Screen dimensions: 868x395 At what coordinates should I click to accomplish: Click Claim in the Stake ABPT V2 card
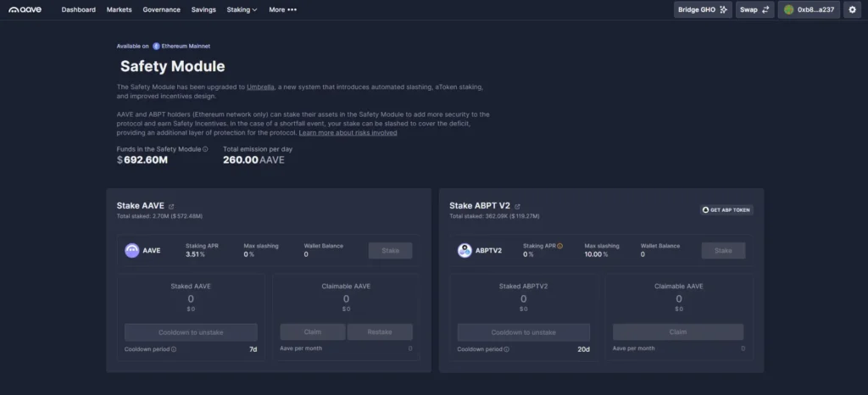678,332
